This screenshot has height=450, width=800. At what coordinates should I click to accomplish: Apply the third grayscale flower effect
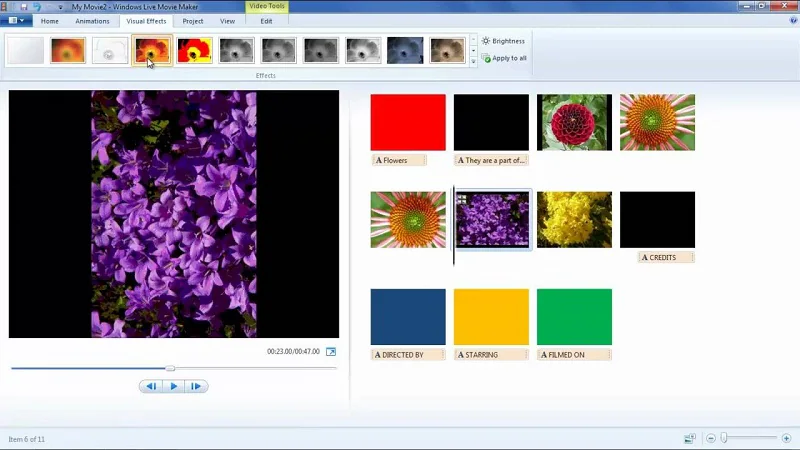click(320, 51)
